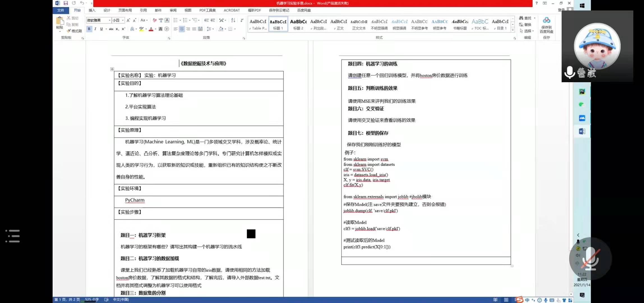Apply the Heading 1 (标题 1) style

278,24
